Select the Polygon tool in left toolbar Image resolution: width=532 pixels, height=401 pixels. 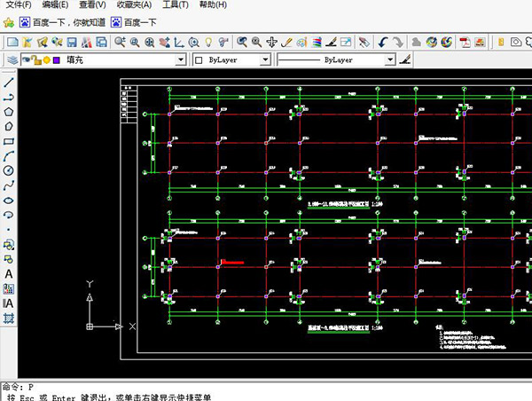[x=9, y=112]
